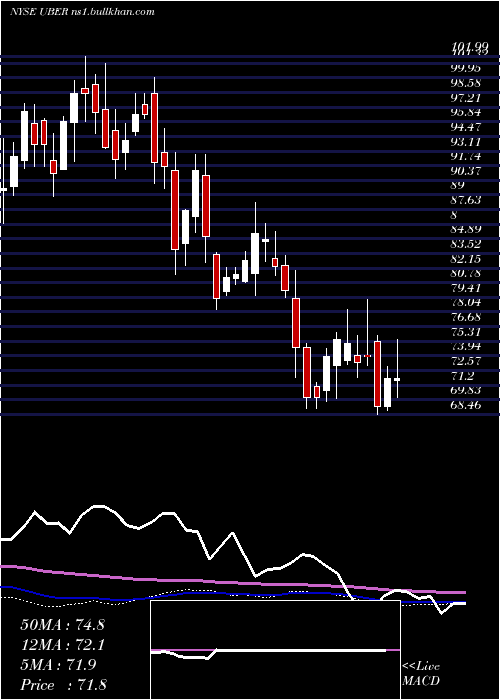Click the 94.47 price axis label

[466, 127]
